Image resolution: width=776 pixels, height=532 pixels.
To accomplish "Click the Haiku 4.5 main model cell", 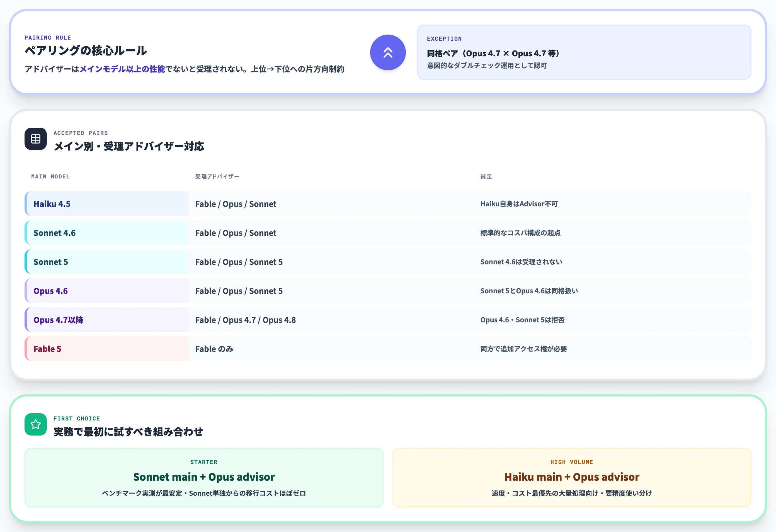I will point(106,204).
